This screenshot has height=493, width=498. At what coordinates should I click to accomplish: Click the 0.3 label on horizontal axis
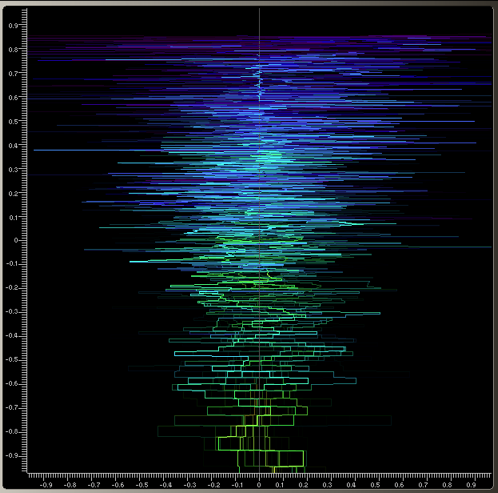(328, 485)
